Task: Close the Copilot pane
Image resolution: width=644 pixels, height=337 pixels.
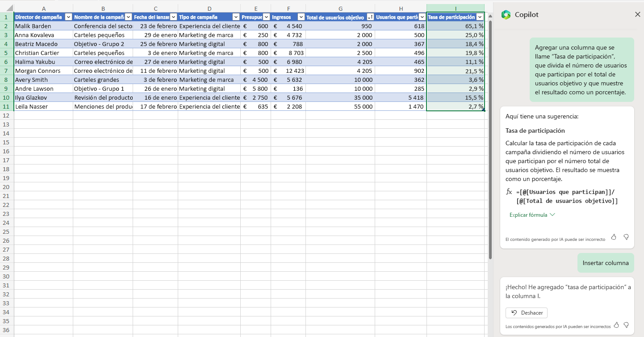Action: [637, 15]
